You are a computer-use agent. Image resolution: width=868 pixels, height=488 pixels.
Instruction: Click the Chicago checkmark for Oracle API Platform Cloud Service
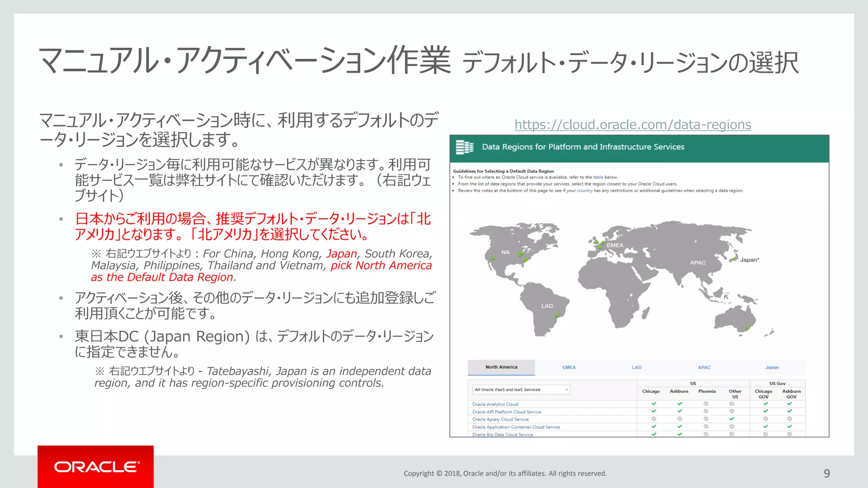pyautogui.click(x=654, y=411)
